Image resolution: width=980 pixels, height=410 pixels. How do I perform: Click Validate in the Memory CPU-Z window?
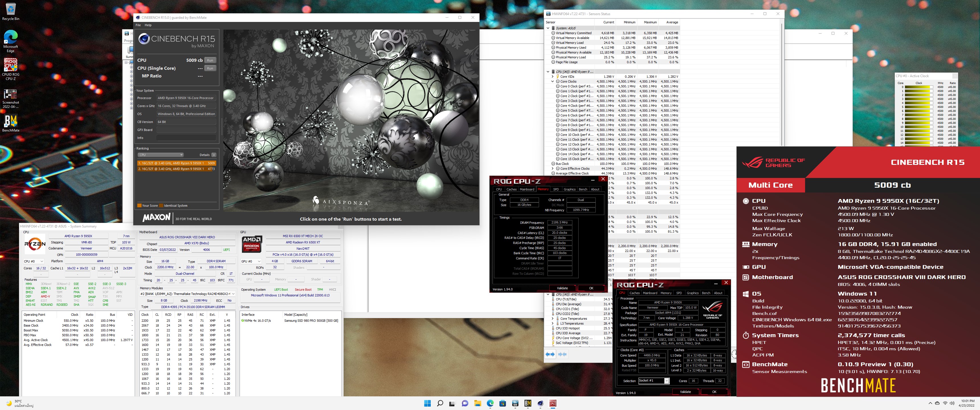[x=562, y=288]
